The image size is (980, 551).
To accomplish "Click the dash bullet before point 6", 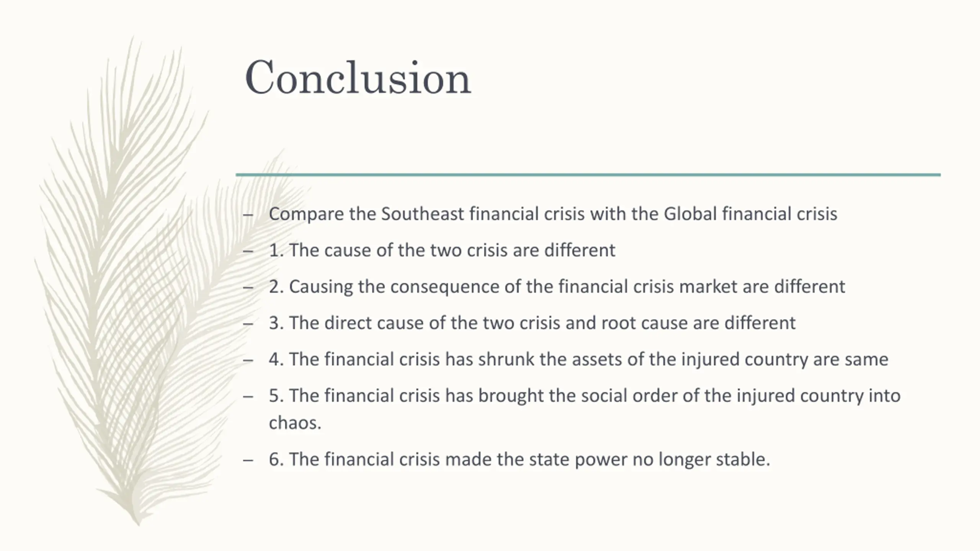I will click(248, 460).
